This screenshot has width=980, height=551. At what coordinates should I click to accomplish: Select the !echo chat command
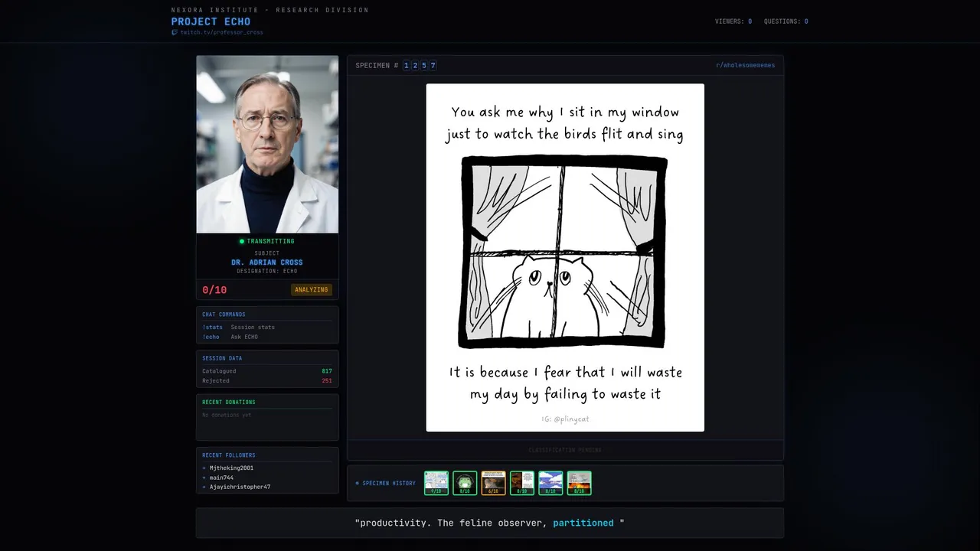pyautogui.click(x=211, y=337)
